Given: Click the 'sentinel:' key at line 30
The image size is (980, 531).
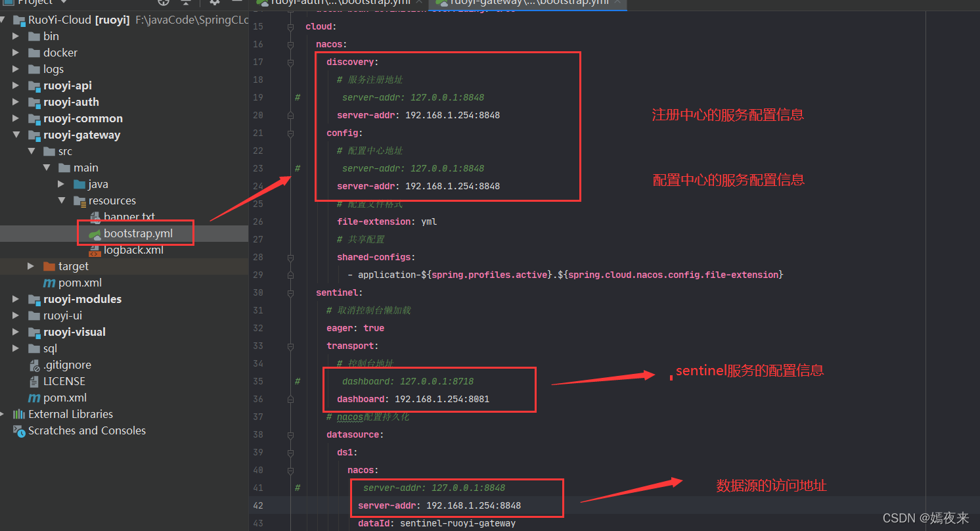Looking at the screenshot, I should click(x=339, y=293).
